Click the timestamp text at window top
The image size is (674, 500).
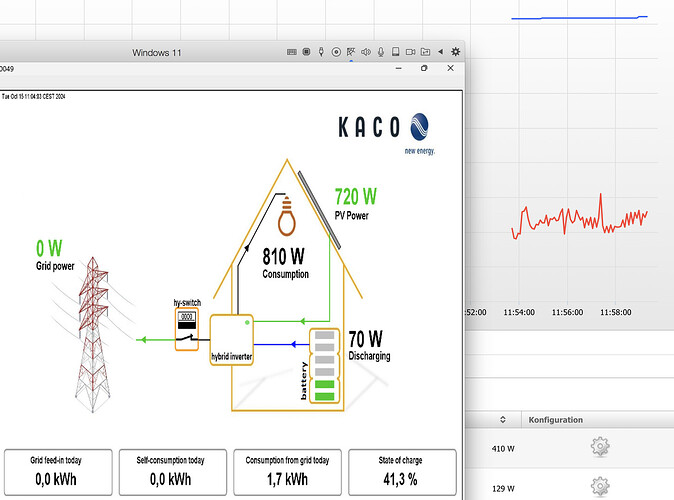33,96
